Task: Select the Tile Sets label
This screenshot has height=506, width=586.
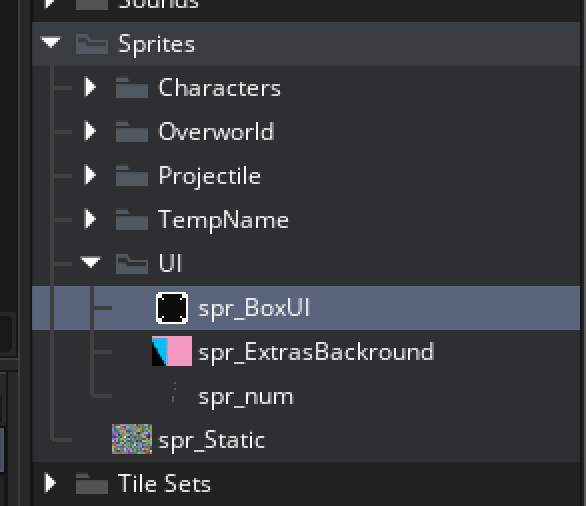Action: (x=164, y=483)
